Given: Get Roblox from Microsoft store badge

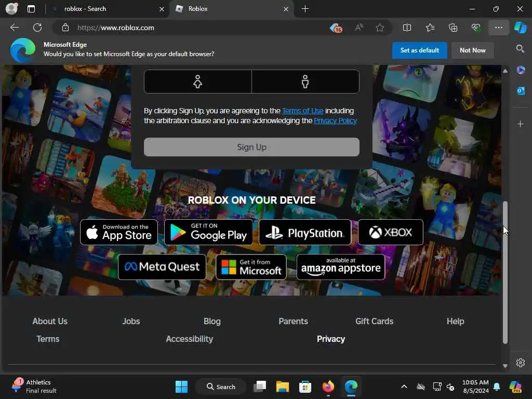Looking at the screenshot, I should click(x=251, y=267).
